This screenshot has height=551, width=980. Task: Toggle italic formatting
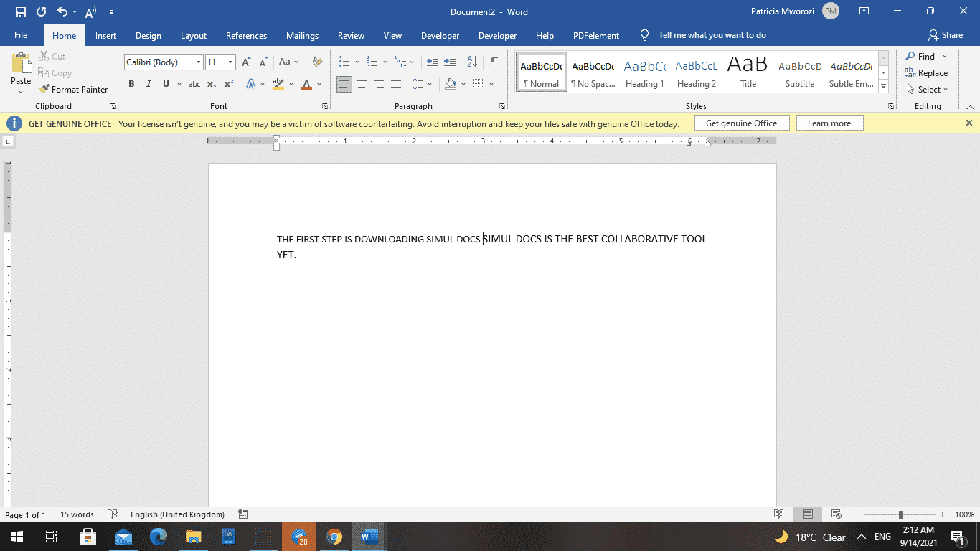tap(149, 84)
